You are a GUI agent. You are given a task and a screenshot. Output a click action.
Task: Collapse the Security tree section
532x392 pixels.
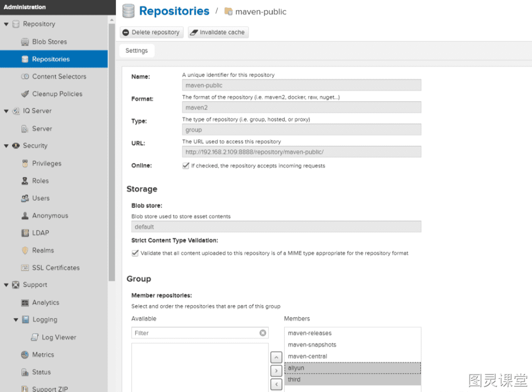pyautogui.click(x=6, y=146)
